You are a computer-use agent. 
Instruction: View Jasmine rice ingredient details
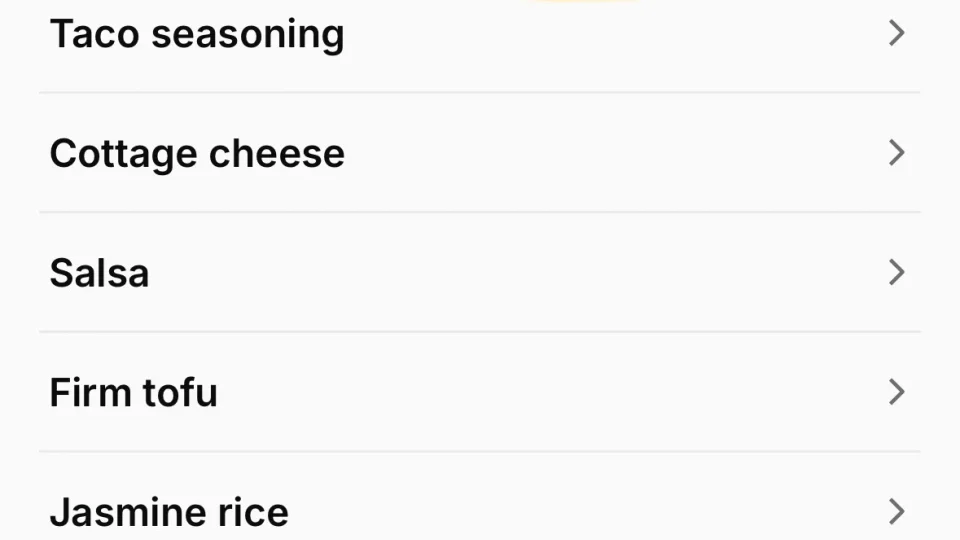[480, 512]
